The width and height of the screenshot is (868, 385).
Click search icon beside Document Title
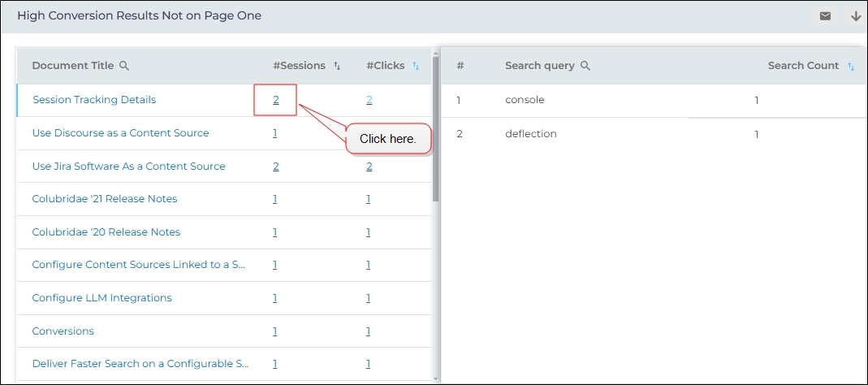[x=124, y=66]
